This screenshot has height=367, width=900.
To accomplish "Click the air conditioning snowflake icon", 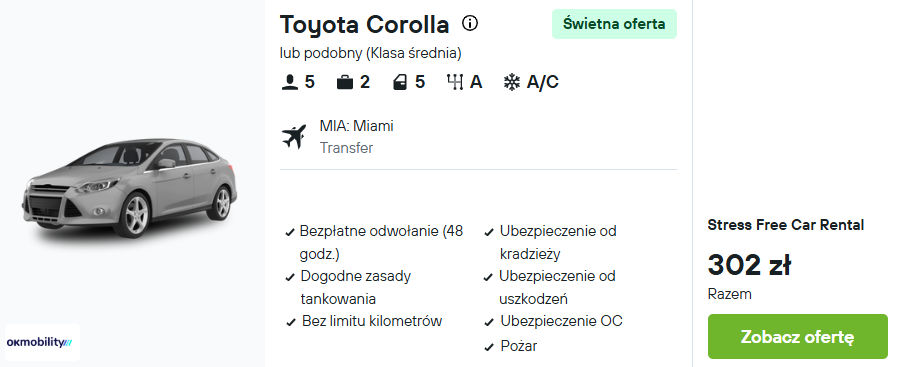I will click(x=511, y=82).
